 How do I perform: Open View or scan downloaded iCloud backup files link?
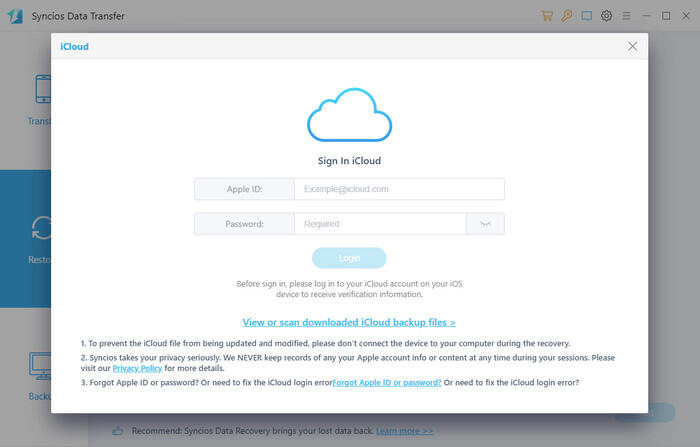point(349,322)
